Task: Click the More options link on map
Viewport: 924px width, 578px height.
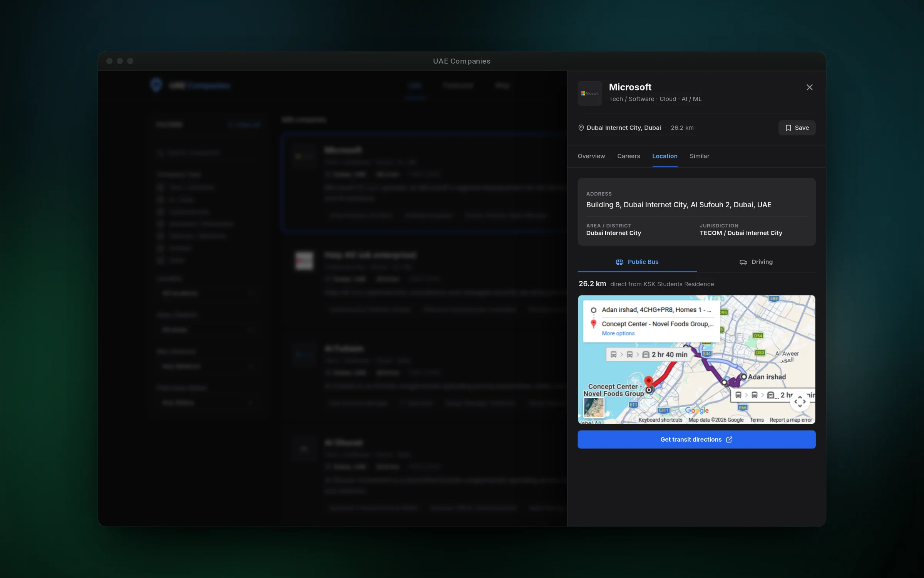Action: [x=618, y=333]
